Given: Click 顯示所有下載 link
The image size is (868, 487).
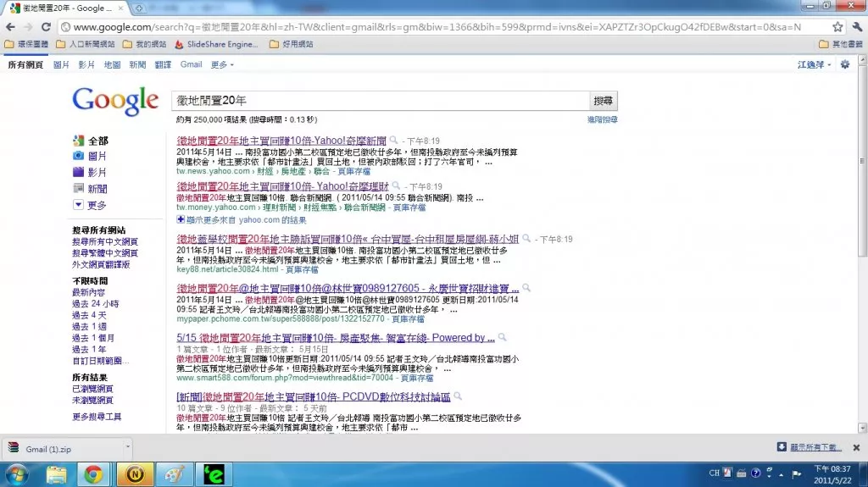Looking at the screenshot, I should point(815,447).
